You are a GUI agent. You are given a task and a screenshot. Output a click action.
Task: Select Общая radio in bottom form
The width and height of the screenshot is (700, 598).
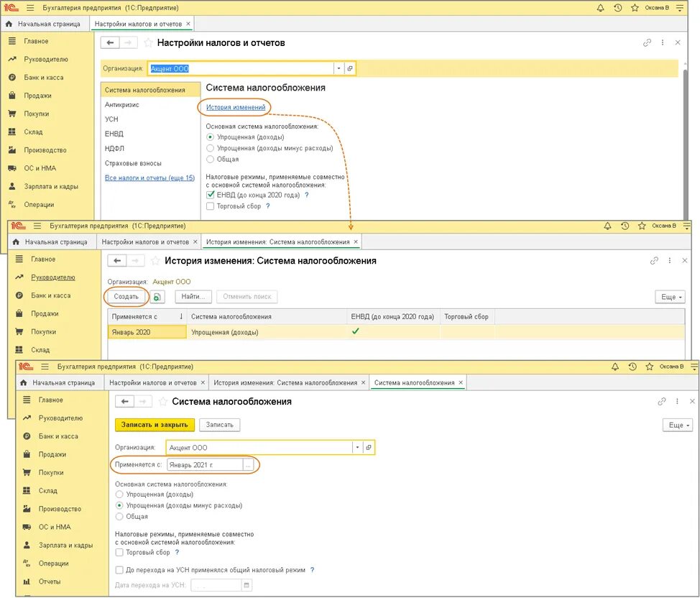tap(119, 516)
